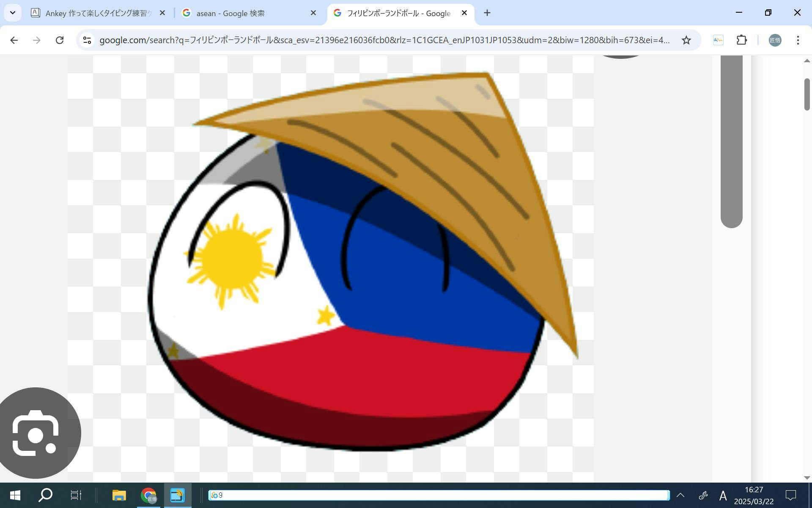Open the Chrome profile avatar
Viewport: 812px width, 508px height.
coord(775,40)
